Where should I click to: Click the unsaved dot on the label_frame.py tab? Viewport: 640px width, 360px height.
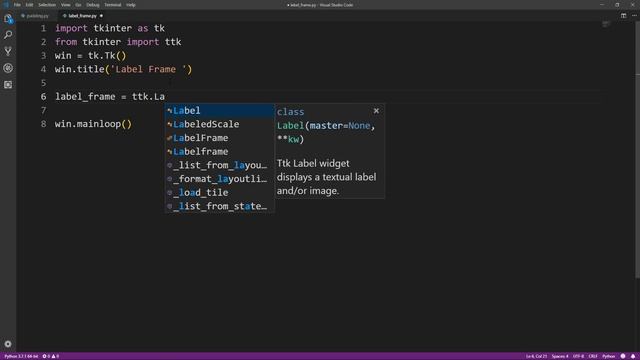(x=101, y=16)
